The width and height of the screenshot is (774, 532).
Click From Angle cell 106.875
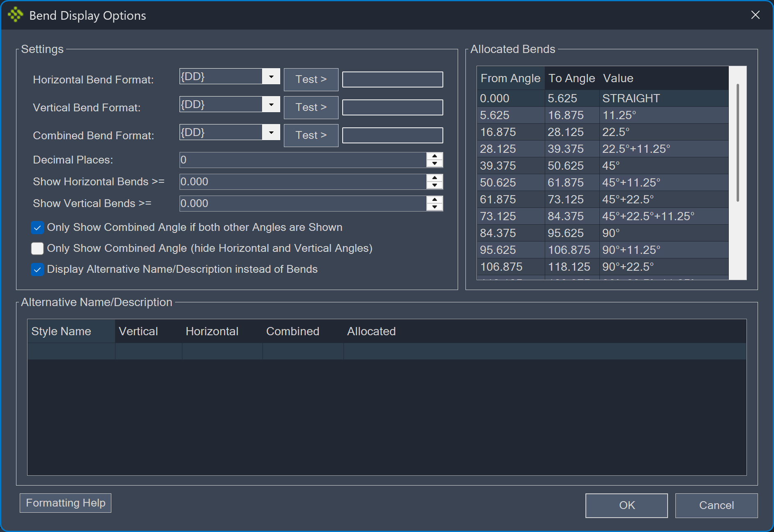pos(511,267)
